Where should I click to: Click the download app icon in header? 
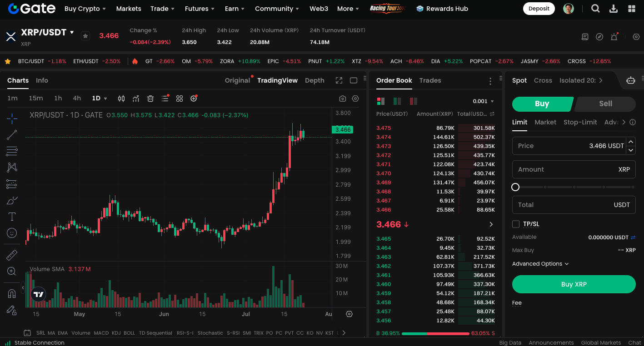(x=614, y=9)
